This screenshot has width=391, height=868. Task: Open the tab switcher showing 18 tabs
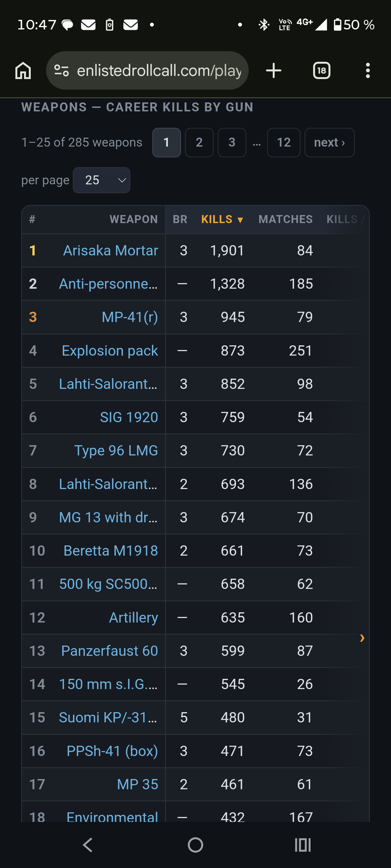click(321, 70)
